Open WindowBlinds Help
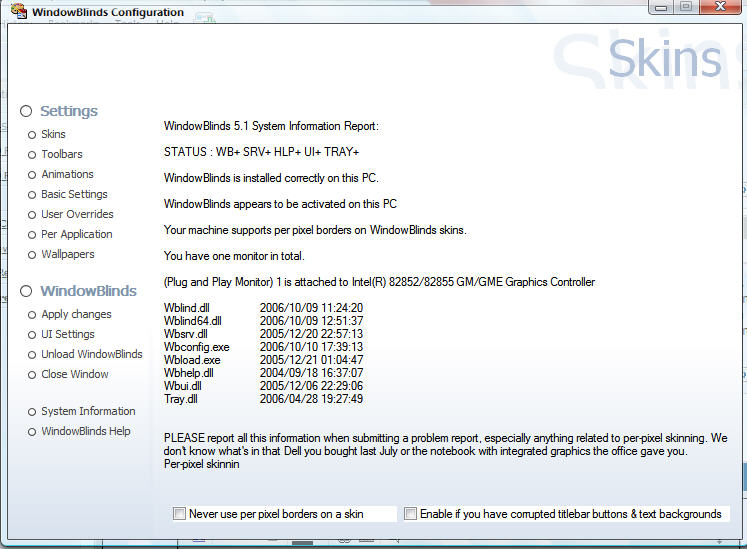Image resolution: width=747 pixels, height=549 pixels. [x=86, y=431]
